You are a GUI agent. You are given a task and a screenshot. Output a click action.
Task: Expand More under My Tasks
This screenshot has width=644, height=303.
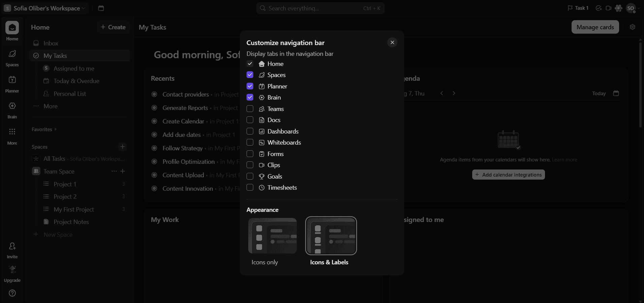point(50,106)
